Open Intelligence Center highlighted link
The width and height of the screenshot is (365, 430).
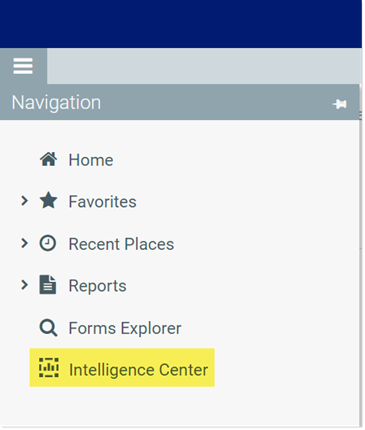click(122, 368)
